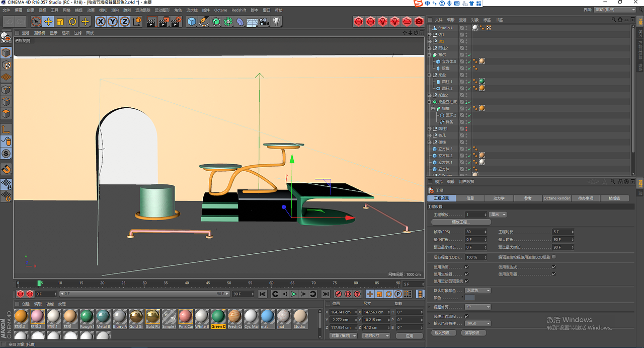Click the 颜色 color swatch in project settings
644x348 pixels.
click(x=469, y=298)
